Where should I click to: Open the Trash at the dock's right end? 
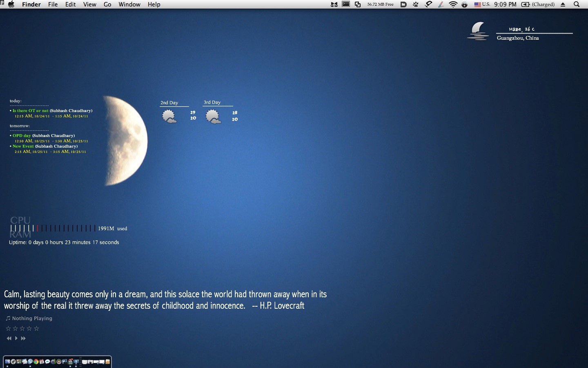point(107,361)
